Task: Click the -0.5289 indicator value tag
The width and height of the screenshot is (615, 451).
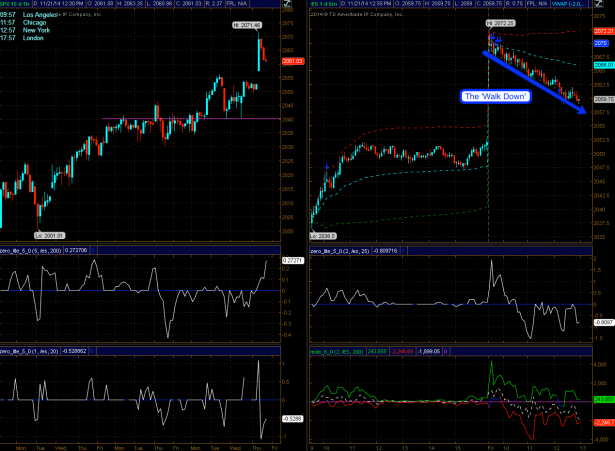Action: [x=292, y=419]
